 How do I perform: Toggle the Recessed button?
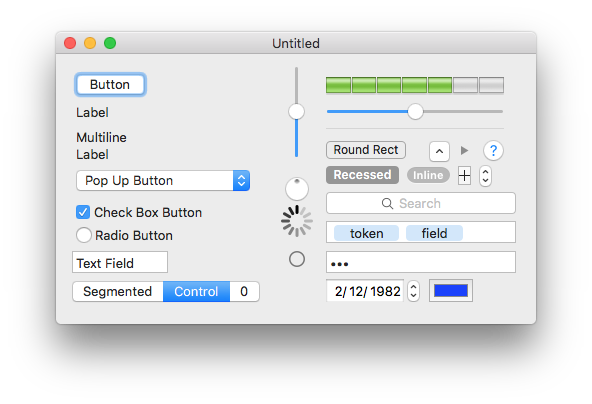point(362,175)
